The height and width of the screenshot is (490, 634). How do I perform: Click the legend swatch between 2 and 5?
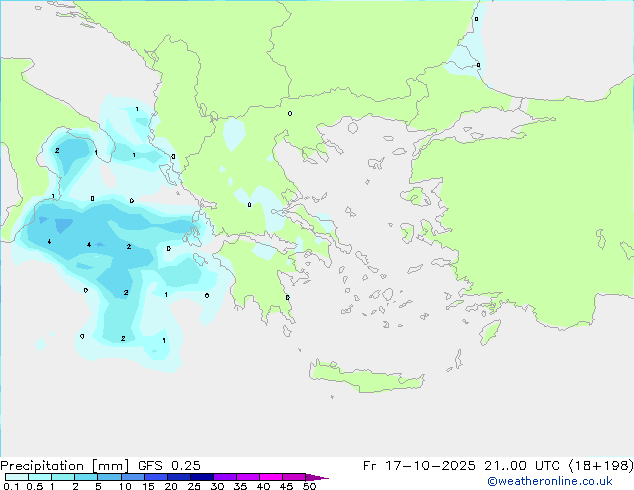pos(86,477)
